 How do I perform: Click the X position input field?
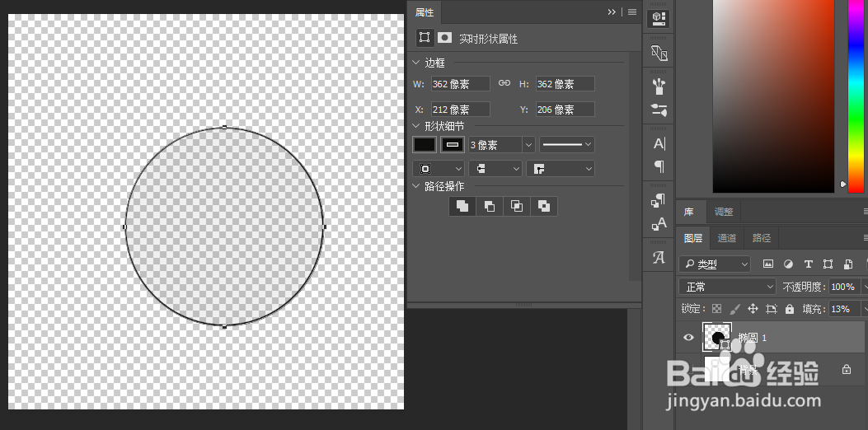pos(461,110)
